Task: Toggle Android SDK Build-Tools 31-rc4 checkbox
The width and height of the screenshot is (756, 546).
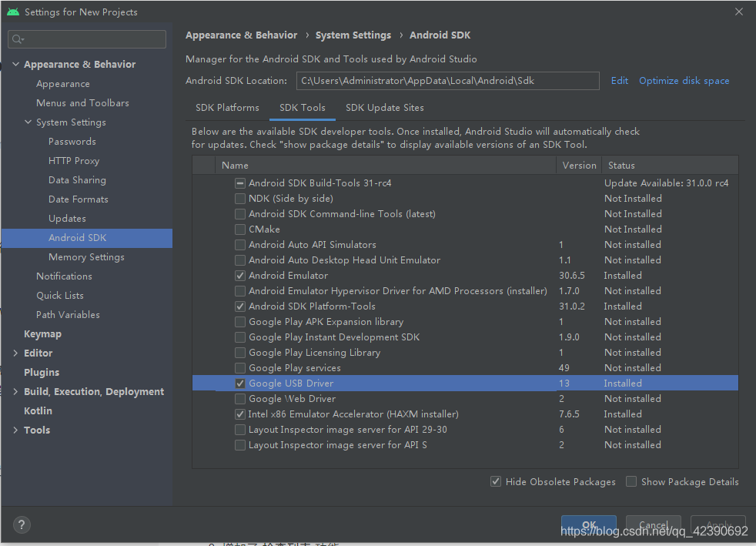Action: click(x=240, y=183)
